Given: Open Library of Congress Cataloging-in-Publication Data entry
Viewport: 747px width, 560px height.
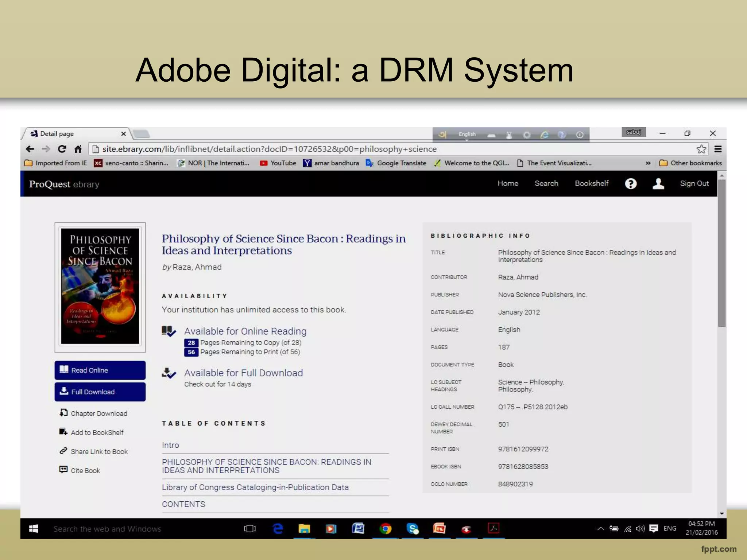Looking at the screenshot, I should [x=255, y=487].
